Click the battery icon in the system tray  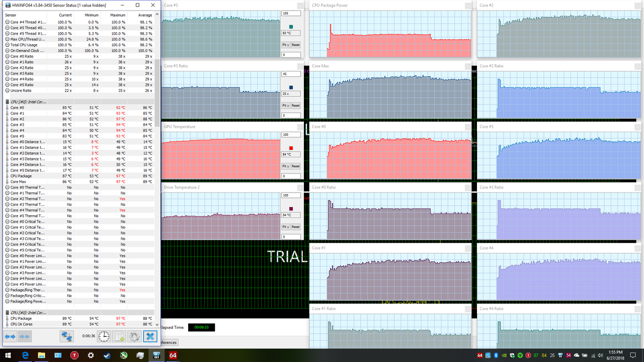pyautogui.click(x=584, y=355)
